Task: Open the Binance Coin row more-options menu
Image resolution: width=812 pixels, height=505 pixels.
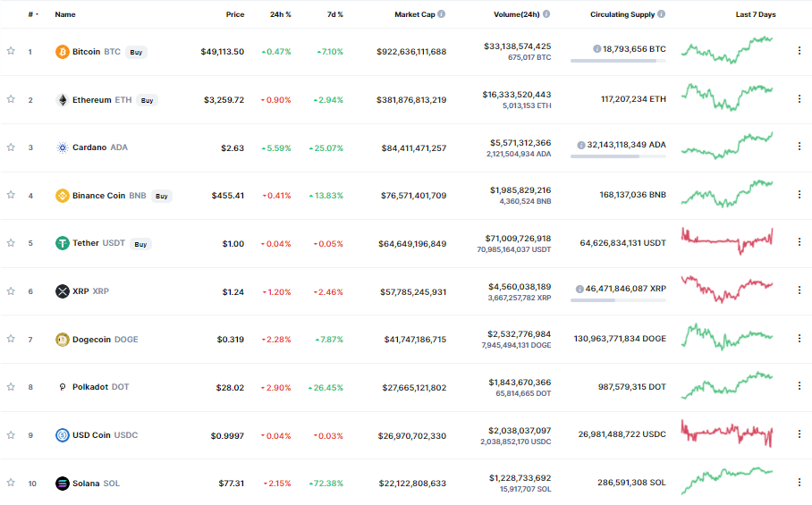Action: 799,195
